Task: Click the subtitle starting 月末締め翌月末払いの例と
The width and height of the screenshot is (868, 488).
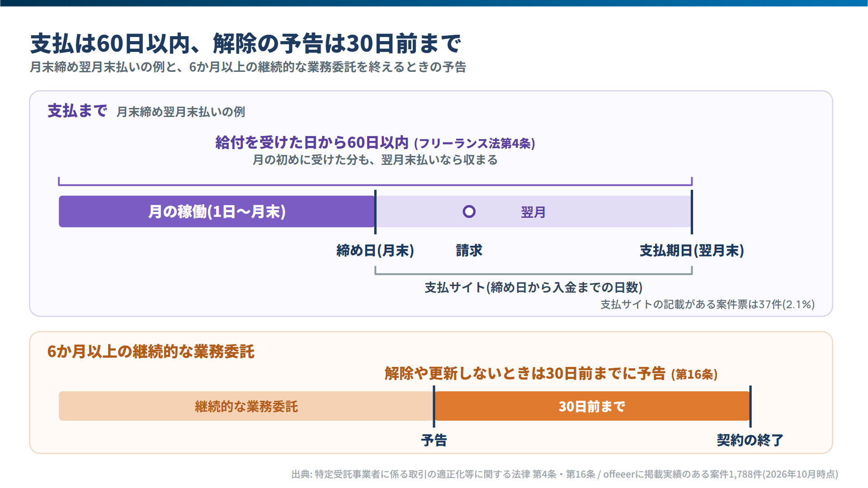Action: 248,67
